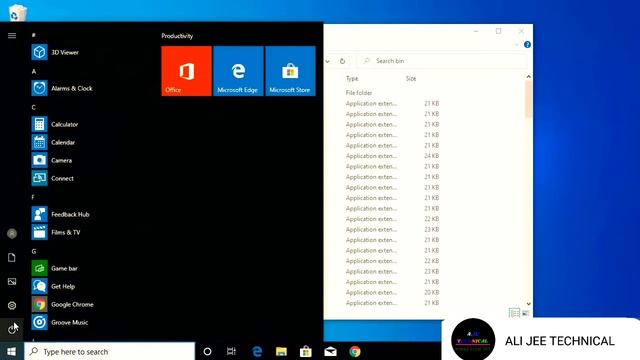This screenshot has width=640, height=360.
Task: Open the Calculator app
Action: pos(55,124)
